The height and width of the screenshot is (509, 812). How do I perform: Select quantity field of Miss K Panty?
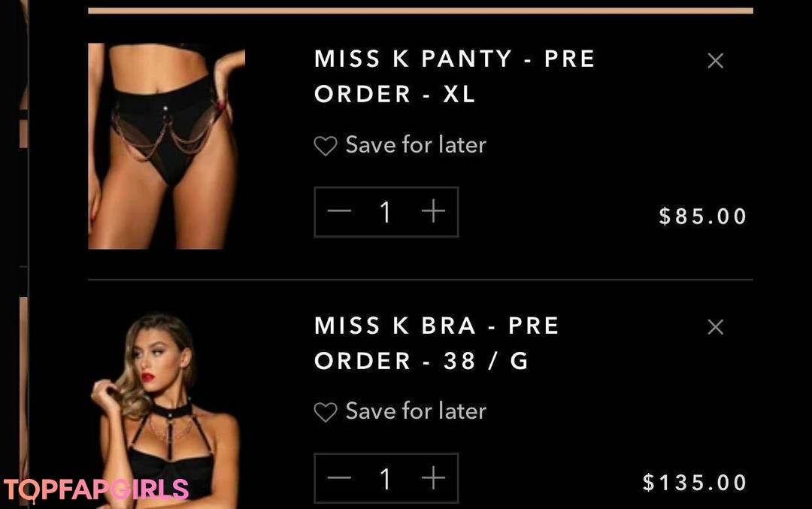click(x=385, y=212)
